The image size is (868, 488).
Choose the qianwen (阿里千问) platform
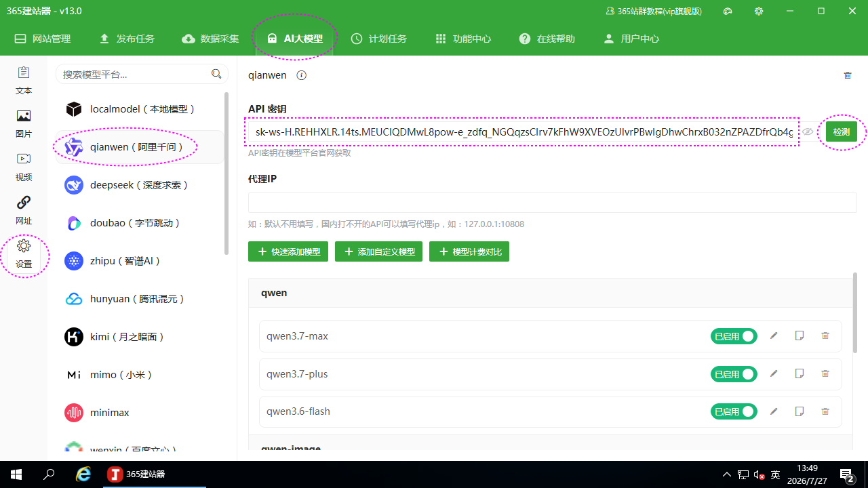click(x=139, y=147)
